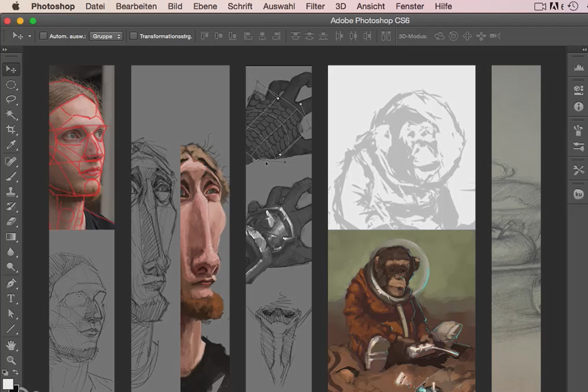This screenshot has height=392, width=588.
Task: Select the Brush tool
Action: click(12, 175)
